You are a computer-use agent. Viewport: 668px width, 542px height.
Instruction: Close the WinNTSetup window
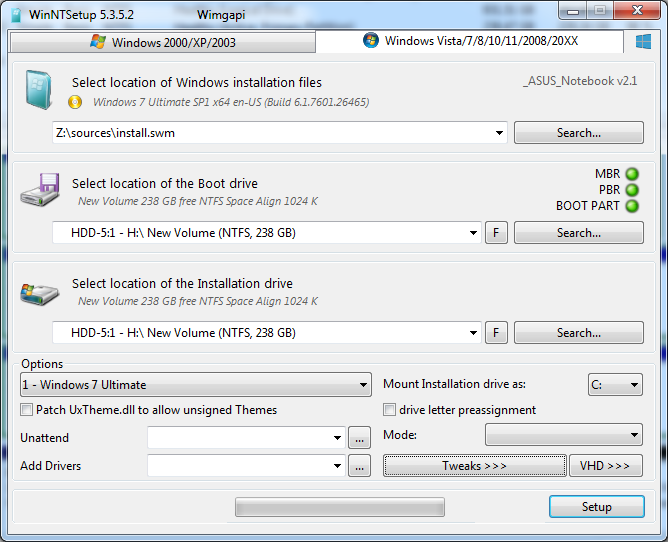tap(637, 11)
